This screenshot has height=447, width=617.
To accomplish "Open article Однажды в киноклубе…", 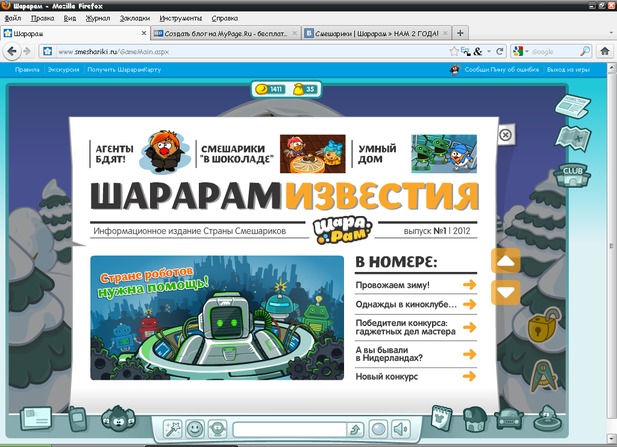I will 416,304.
